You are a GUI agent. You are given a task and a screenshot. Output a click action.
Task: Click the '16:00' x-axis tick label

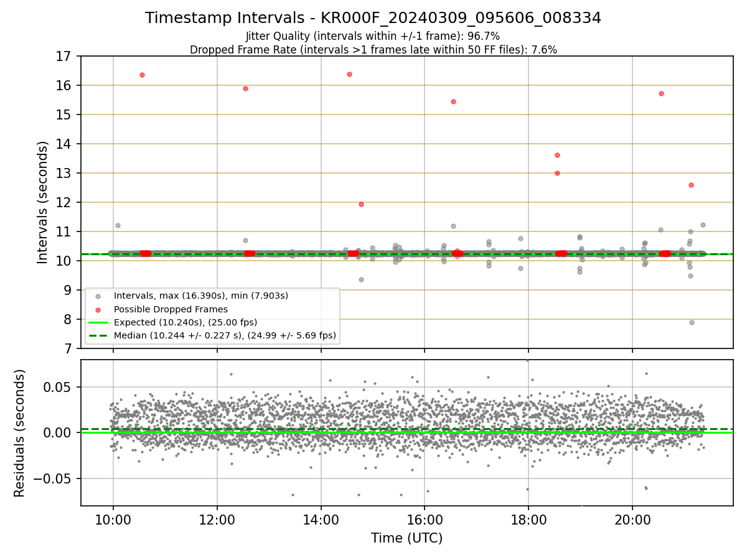click(425, 521)
